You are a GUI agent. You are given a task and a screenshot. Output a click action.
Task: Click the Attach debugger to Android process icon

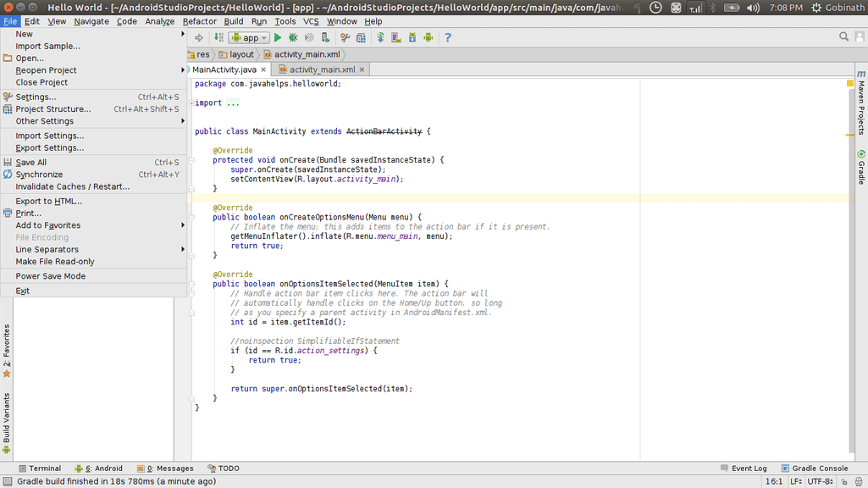325,37
